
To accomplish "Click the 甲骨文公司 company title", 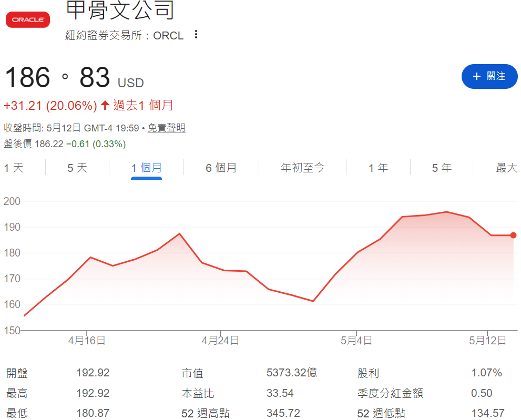I will pos(120,11).
